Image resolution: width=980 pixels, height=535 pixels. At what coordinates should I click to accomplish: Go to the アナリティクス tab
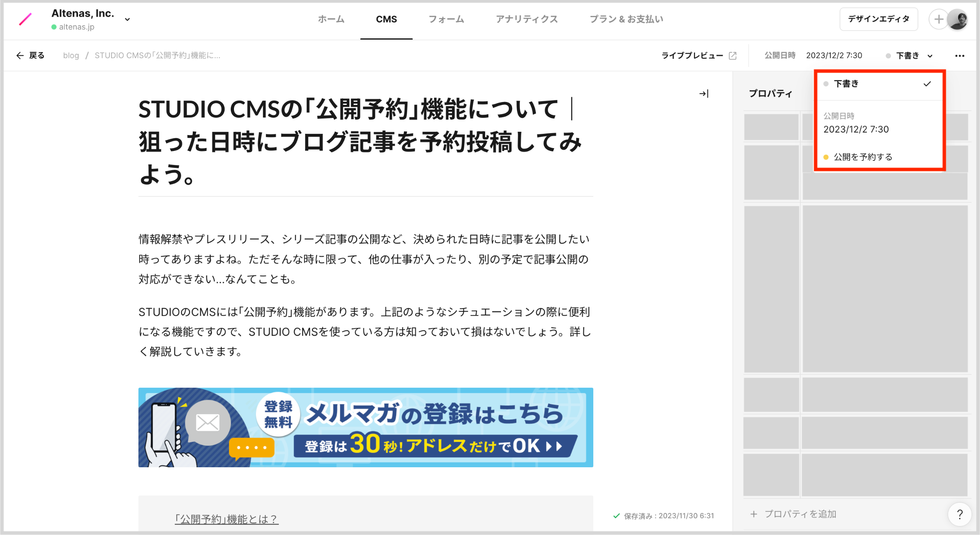[527, 19]
